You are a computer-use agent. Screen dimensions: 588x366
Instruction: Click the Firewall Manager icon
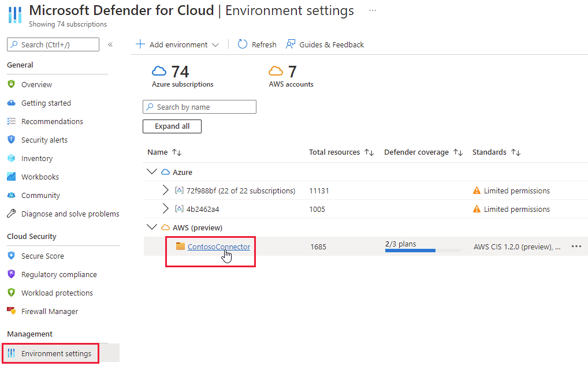pos(11,311)
